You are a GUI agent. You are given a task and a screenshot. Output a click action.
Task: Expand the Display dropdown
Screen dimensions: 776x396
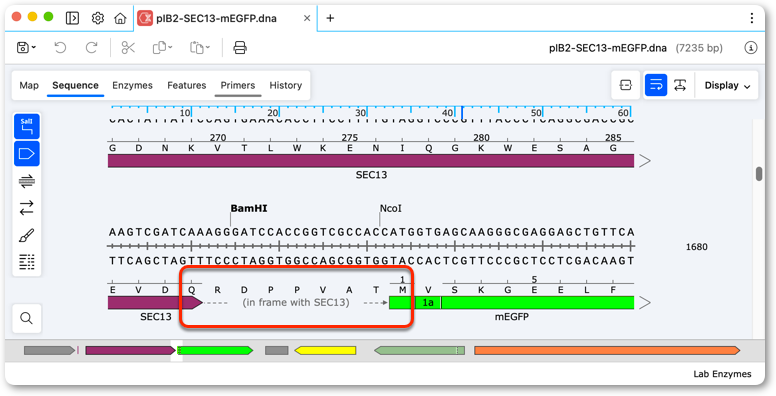(727, 85)
